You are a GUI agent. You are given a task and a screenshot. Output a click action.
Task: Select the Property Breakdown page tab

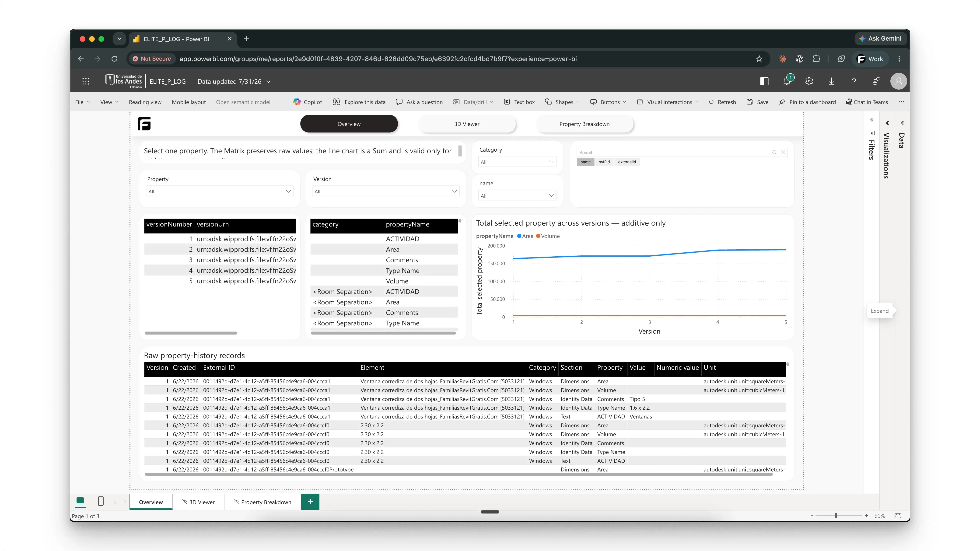[262, 502]
